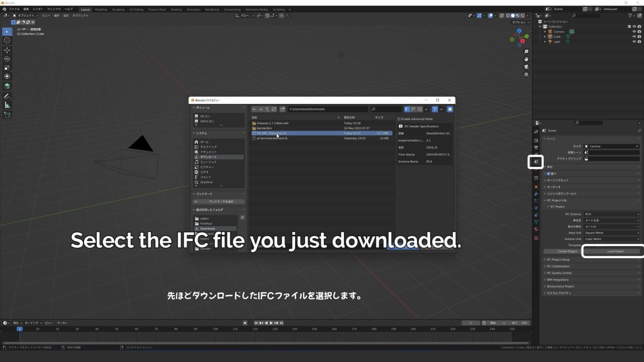Image resolution: width=644 pixels, height=362 pixels.
Task: Select the Modifier properties wrench icon
Action: [x=536, y=194]
